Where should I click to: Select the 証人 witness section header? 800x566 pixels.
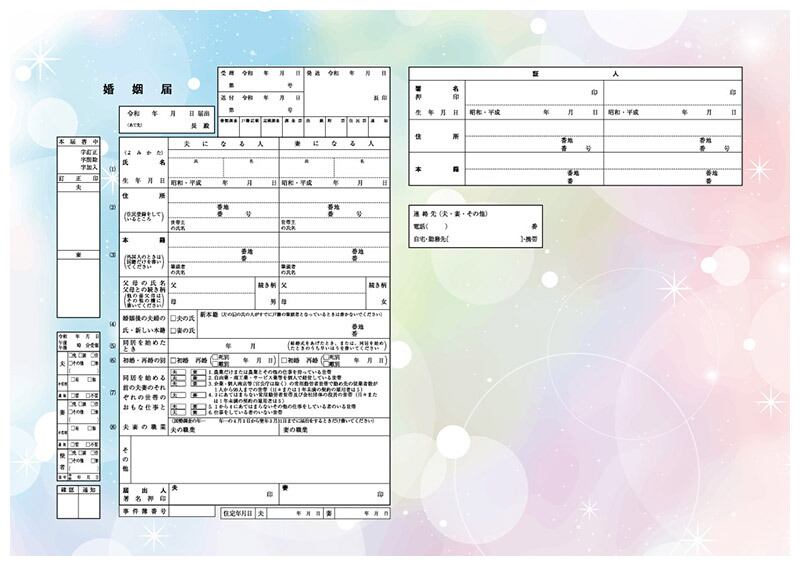coord(574,74)
